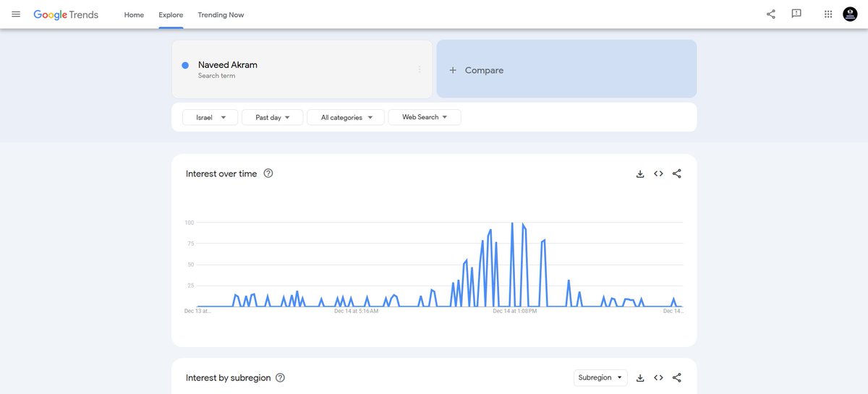Screen dimensions: 868x394
Task: Open the Israel region dropdown
Action: pos(210,117)
